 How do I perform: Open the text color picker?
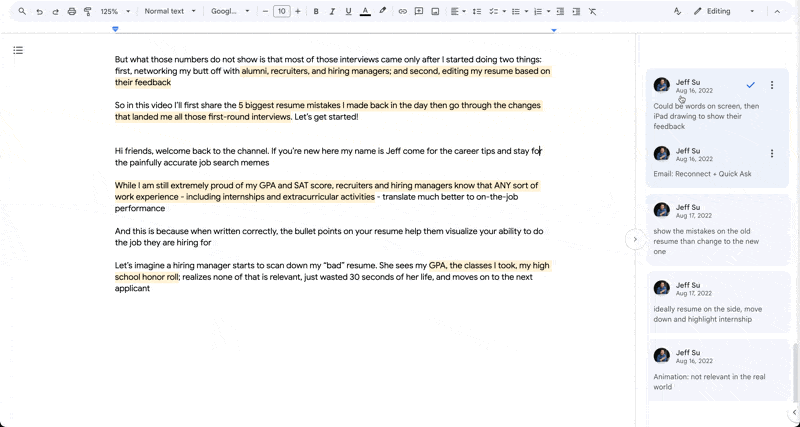pos(365,11)
